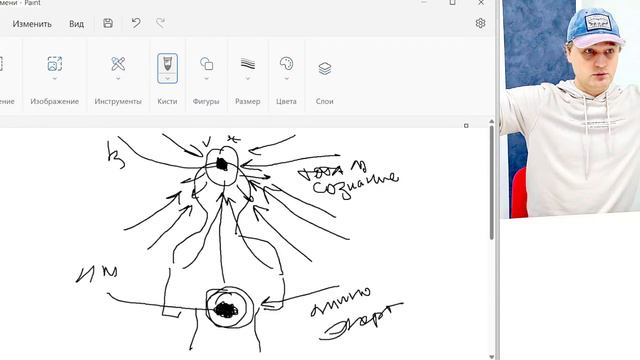Screen dimensions: 640x360
Task: Click the vertical scrollbar thumb
Action: (x=491, y=183)
